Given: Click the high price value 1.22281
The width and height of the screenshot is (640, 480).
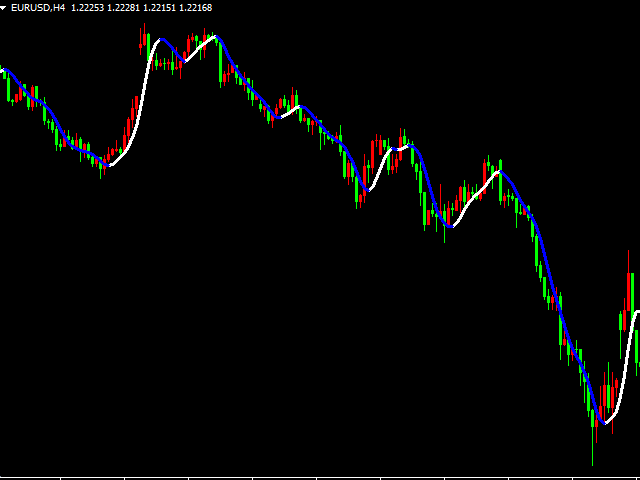Looking at the screenshot, I should pos(124,8).
